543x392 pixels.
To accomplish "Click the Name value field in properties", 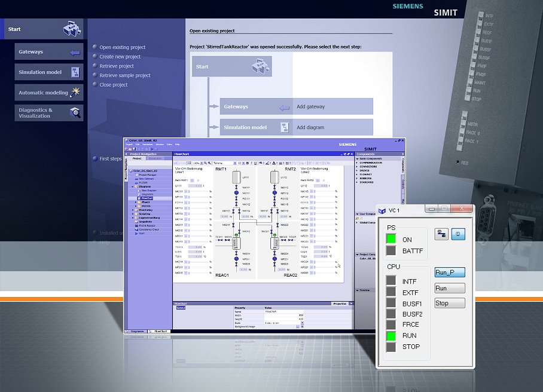I will (x=284, y=311).
